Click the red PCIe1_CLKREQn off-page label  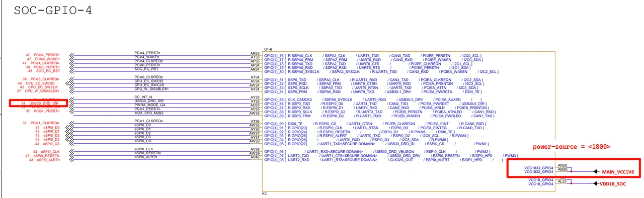(45, 123)
